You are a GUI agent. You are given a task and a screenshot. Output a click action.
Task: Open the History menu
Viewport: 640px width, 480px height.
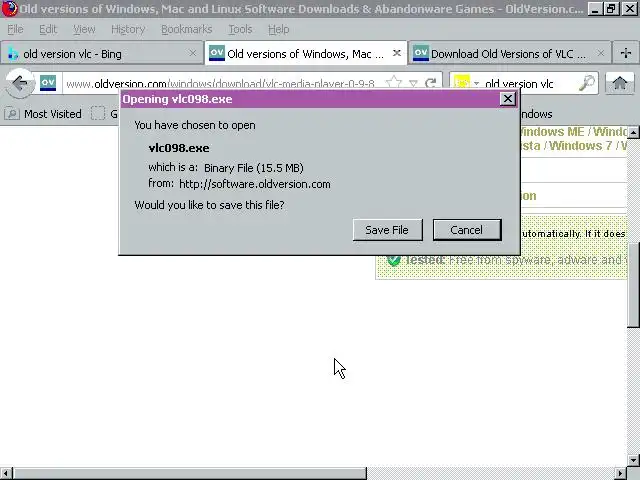(128, 29)
